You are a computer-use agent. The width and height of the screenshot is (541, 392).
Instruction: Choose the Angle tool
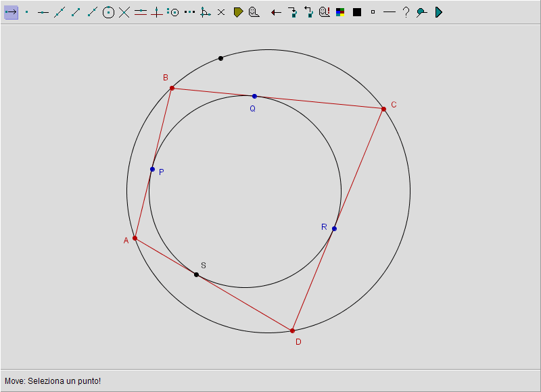pyautogui.click(x=206, y=12)
